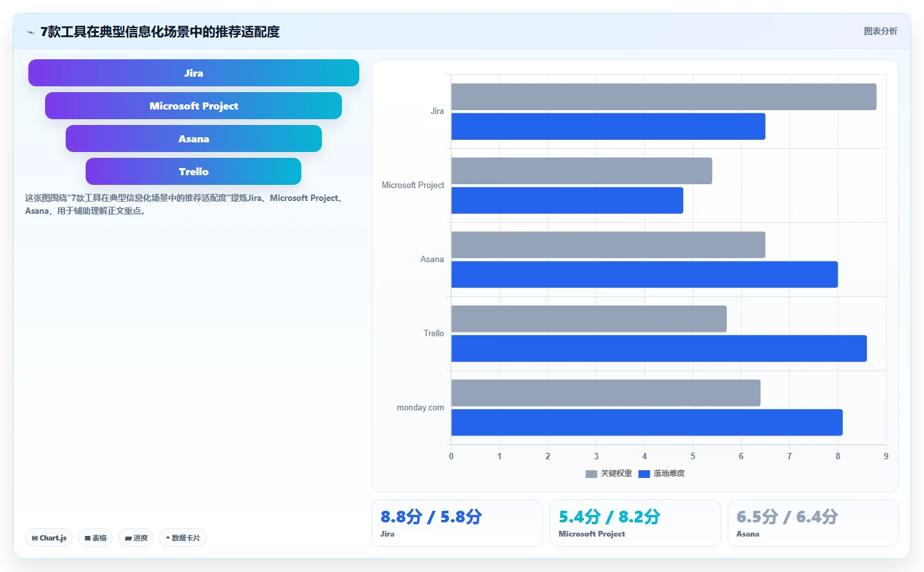Open the Microsoft Project 5.4分 / 8.2分 card
Screen dimensions: 924x572
click(635, 523)
